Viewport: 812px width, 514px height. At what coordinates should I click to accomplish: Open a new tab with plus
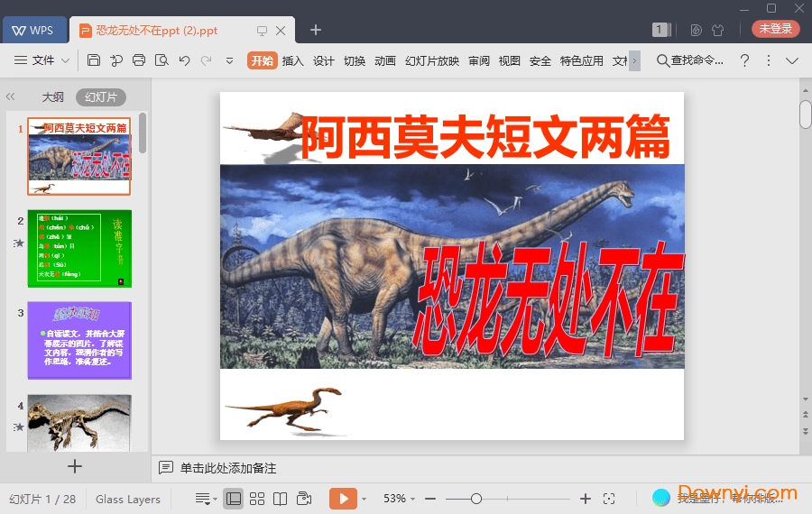(316, 30)
